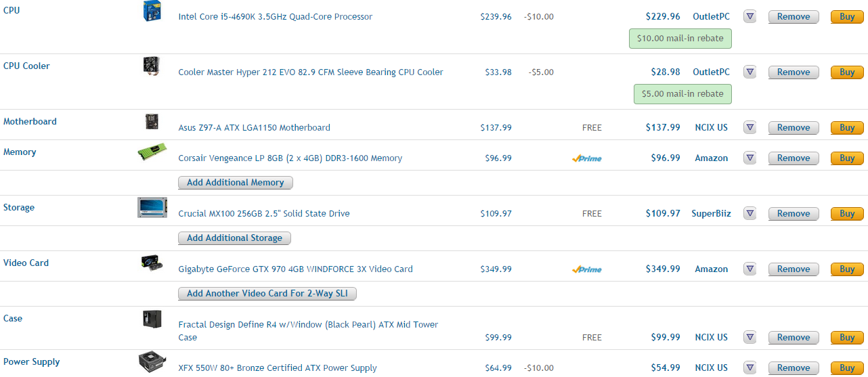Screen dimensions: 868x377
Task: Click OutletPC merchant link in CPU row
Action: 711,16
